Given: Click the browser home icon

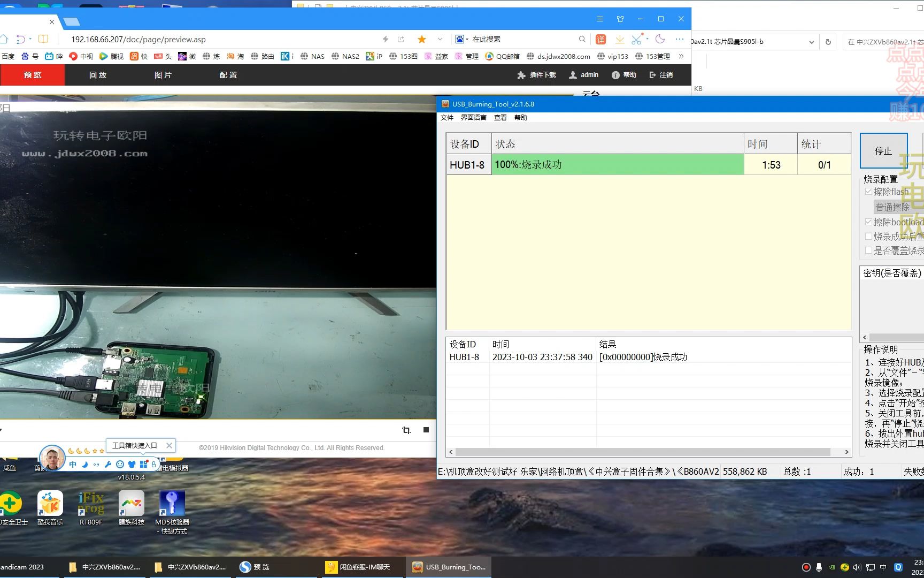Looking at the screenshot, I should 3,39.
